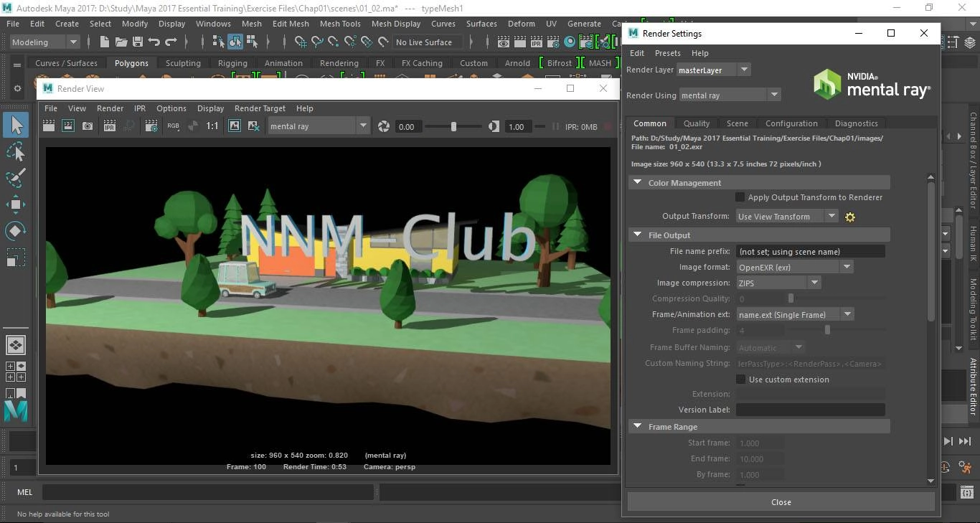980x523 pixels.
Task: Click Close button in Render Settings
Action: [781, 502]
